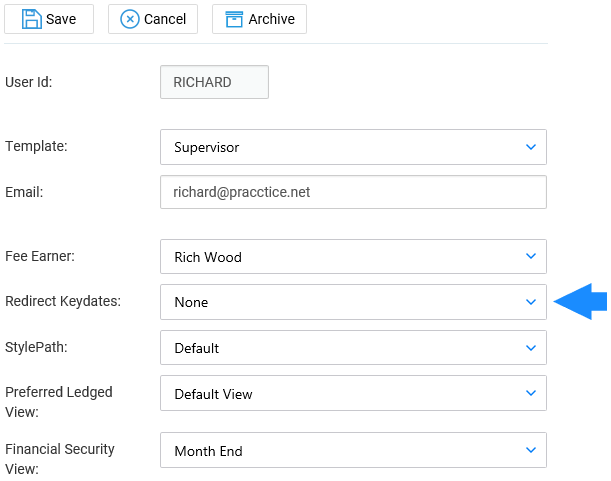Click the Cancel button text
The image size is (611, 481).
tap(165, 19)
